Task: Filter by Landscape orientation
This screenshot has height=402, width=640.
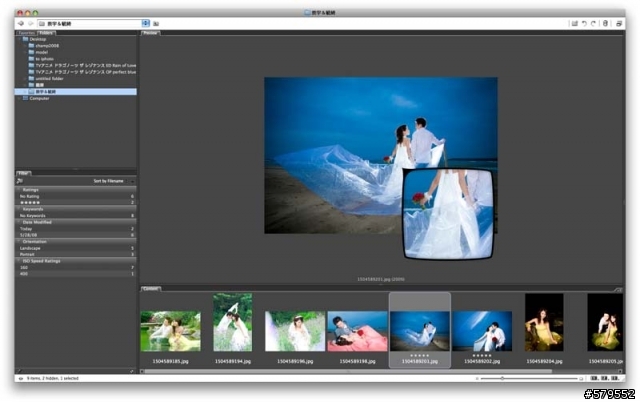Action: point(76,248)
